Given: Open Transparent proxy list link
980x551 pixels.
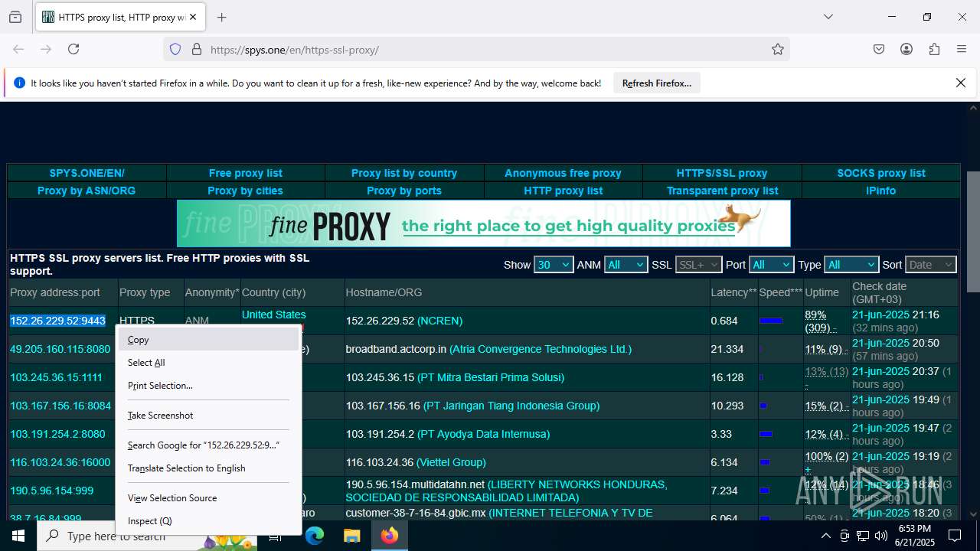Looking at the screenshot, I should (722, 191).
